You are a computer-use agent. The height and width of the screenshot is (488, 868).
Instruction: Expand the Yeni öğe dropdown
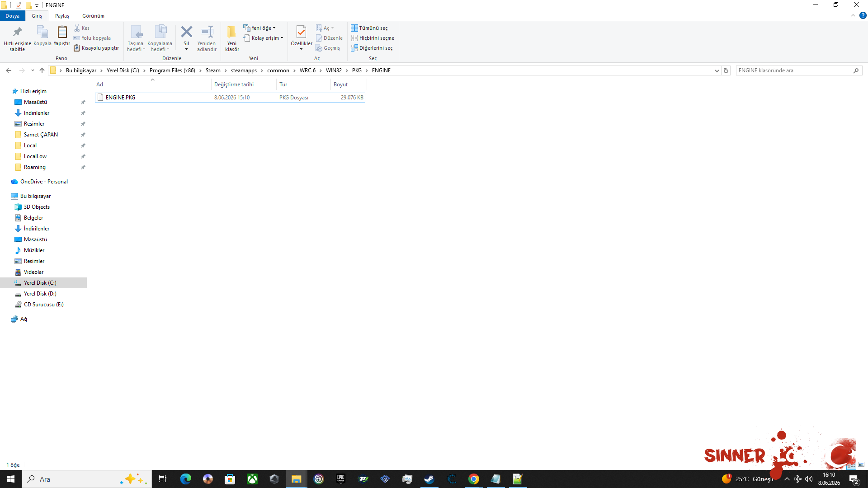[x=259, y=28]
